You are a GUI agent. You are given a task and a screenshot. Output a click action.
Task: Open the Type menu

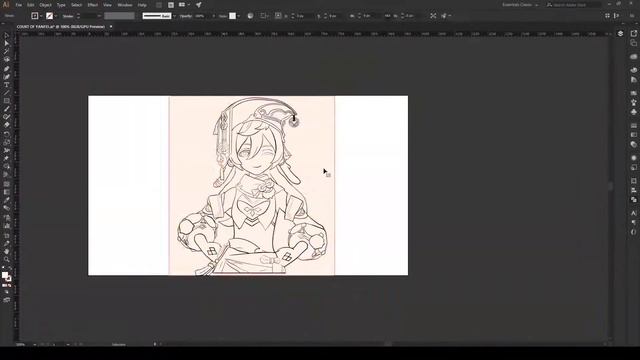61,5
